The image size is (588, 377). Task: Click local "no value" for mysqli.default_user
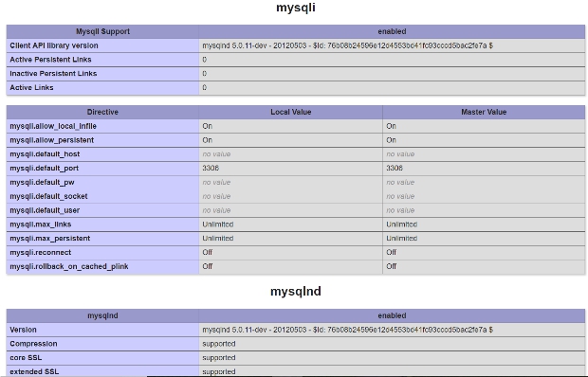click(216, 210)
